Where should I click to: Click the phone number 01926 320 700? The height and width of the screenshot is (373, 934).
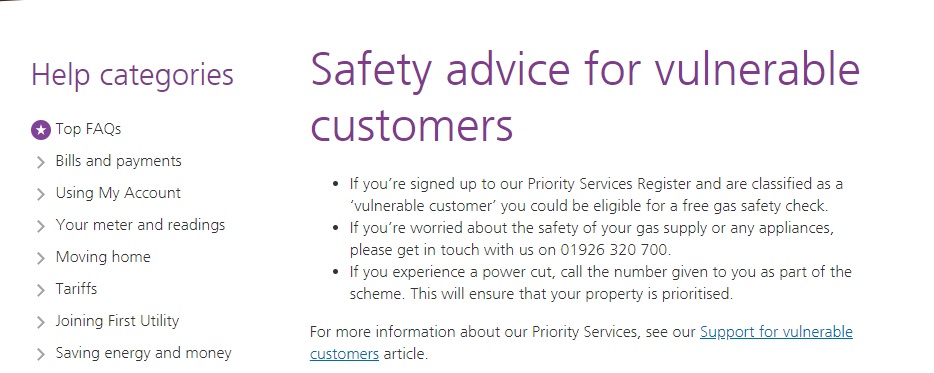615,250
